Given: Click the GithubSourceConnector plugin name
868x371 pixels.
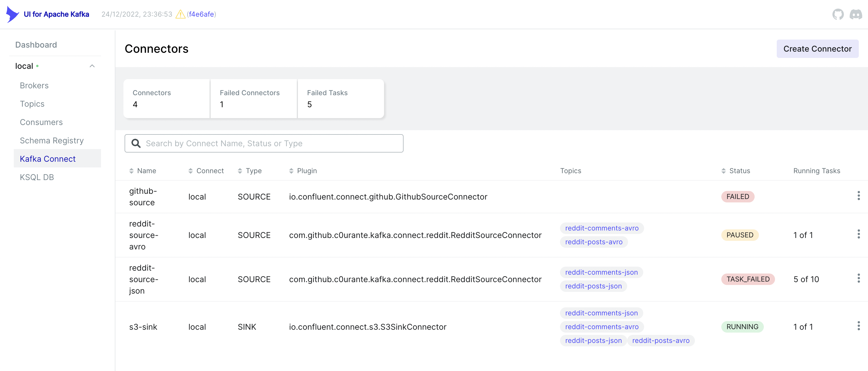Looking at the screenshot, I should 388,197.
